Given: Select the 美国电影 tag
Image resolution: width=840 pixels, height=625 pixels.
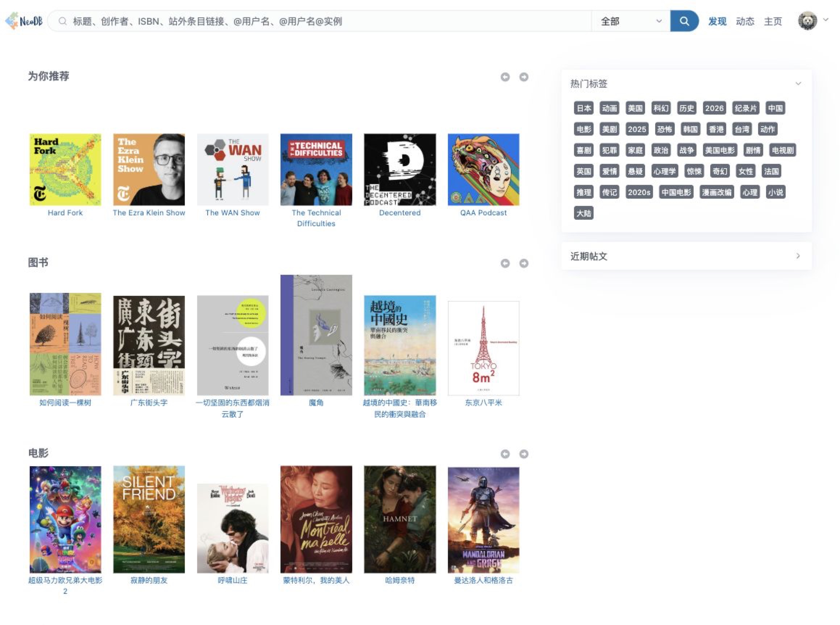Looking at the screenshot, I should click(x=720, y=150).
